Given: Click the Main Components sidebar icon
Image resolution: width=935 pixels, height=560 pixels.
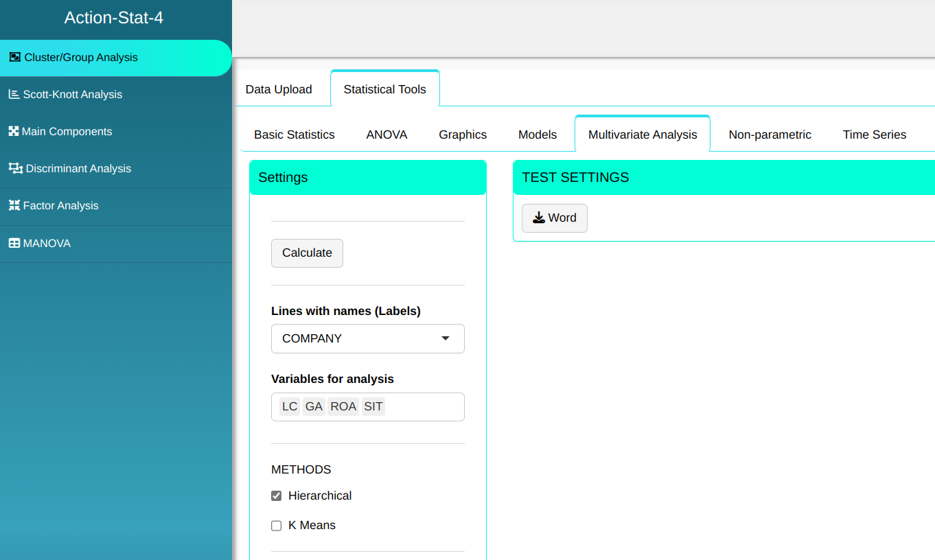Looking at the screenshot, I should click(x=14, y=132).
